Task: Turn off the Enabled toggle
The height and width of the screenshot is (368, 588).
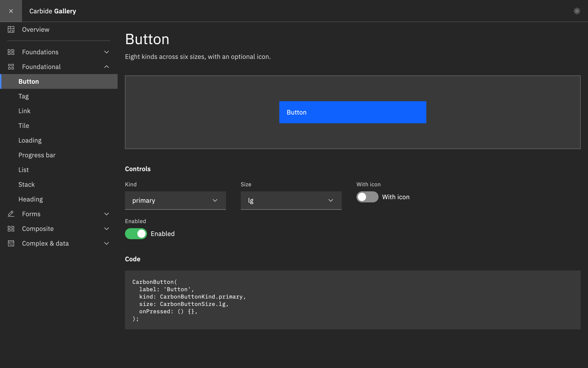Action: tap(136, 234)
